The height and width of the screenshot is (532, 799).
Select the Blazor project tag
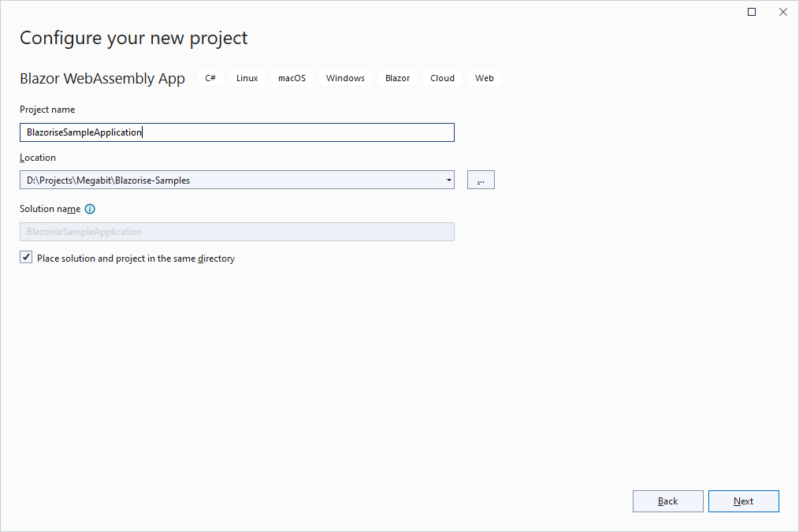[x=397, y=77]
